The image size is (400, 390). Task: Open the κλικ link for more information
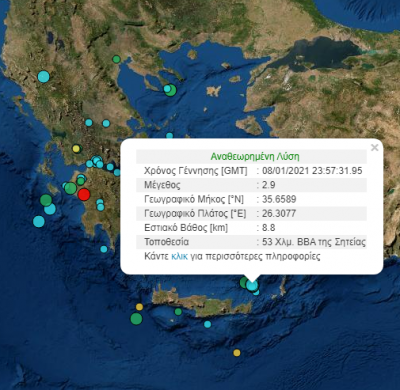click(179, 256)
